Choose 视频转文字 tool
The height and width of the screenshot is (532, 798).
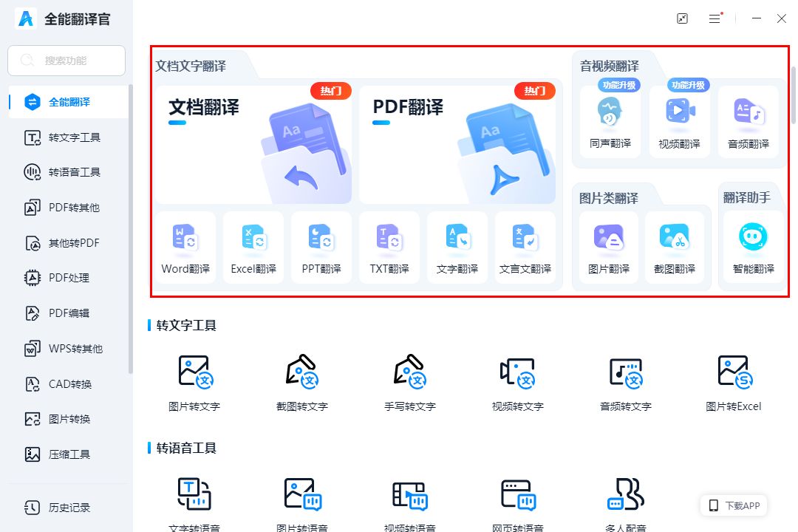click(518, 383)
